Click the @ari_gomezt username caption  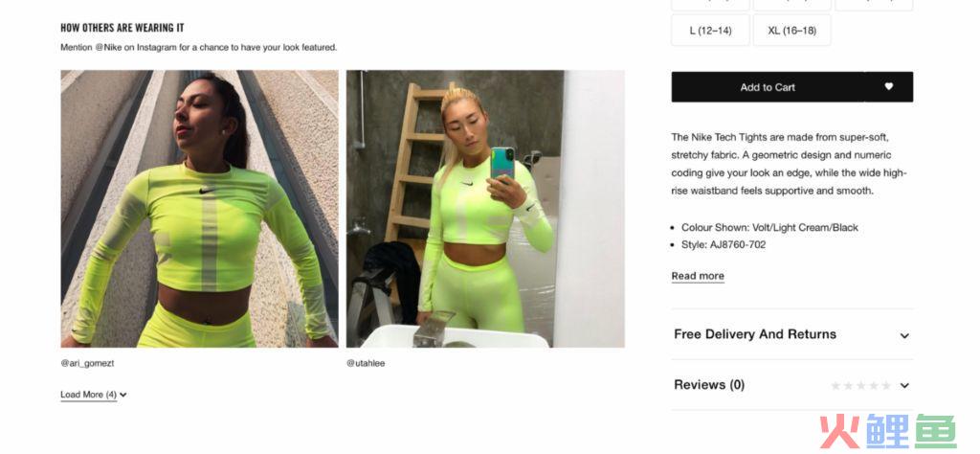click(x=87, y=363)
